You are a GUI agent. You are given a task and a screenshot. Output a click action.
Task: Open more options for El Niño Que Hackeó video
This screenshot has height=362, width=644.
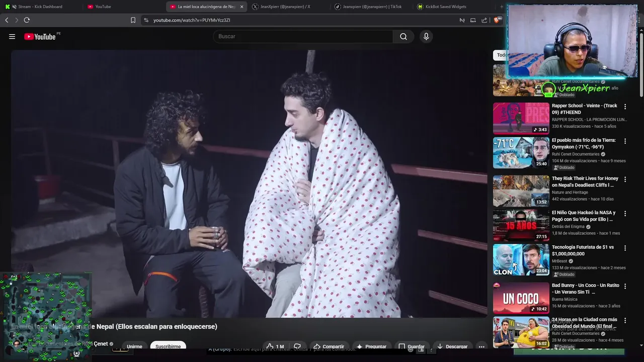[625, 213]
